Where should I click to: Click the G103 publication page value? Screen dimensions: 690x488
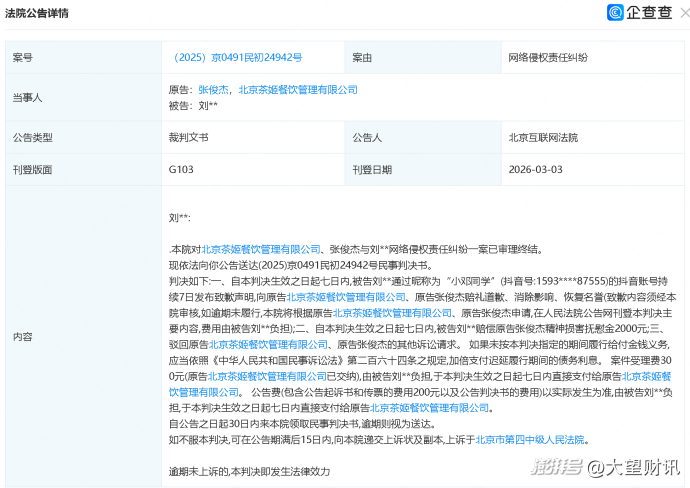[x=181, y=170]
